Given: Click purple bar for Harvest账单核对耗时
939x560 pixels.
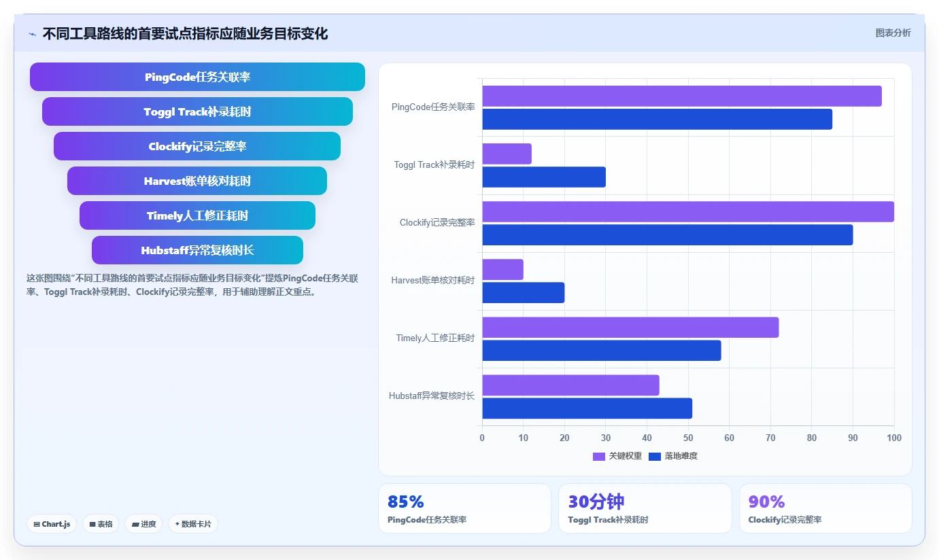Looking at the screenshot, I should coord(503,269).
